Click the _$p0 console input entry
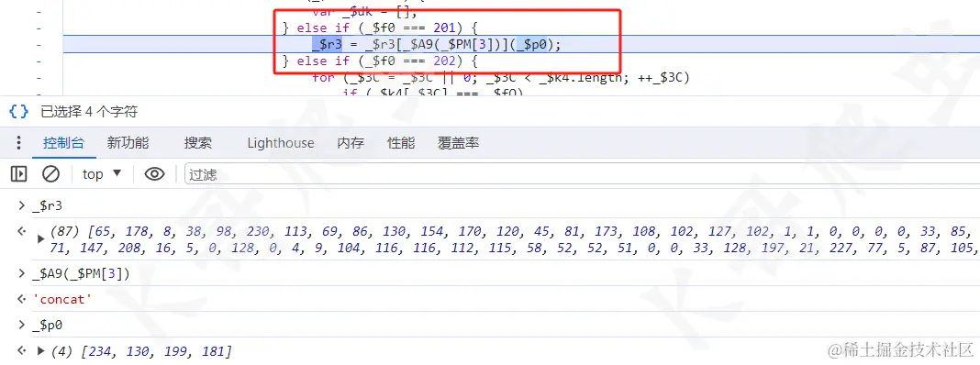The height and width of the screenshot is (365, 980). tap(48, 325)
